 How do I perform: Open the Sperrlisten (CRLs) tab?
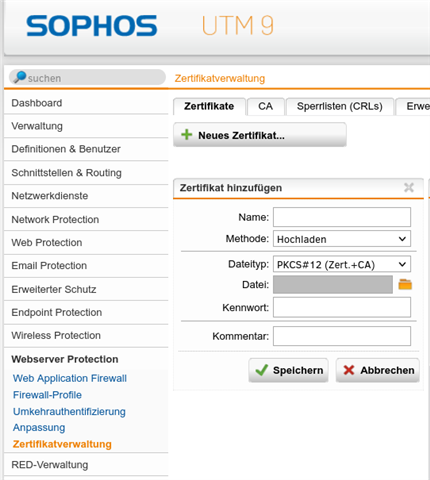(x=340, y=106)
